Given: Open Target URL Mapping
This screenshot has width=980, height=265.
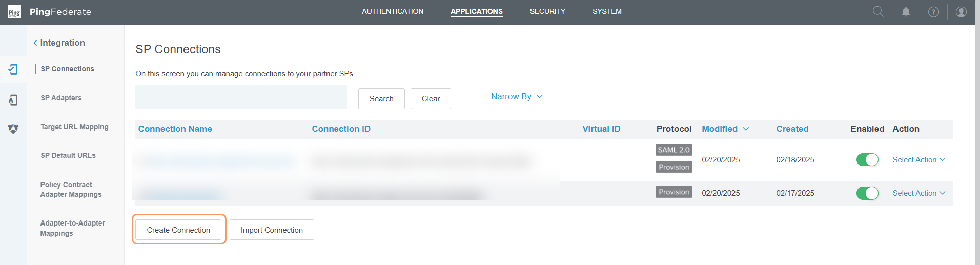Looking at the screenshot, I should [x=74, y=127].
